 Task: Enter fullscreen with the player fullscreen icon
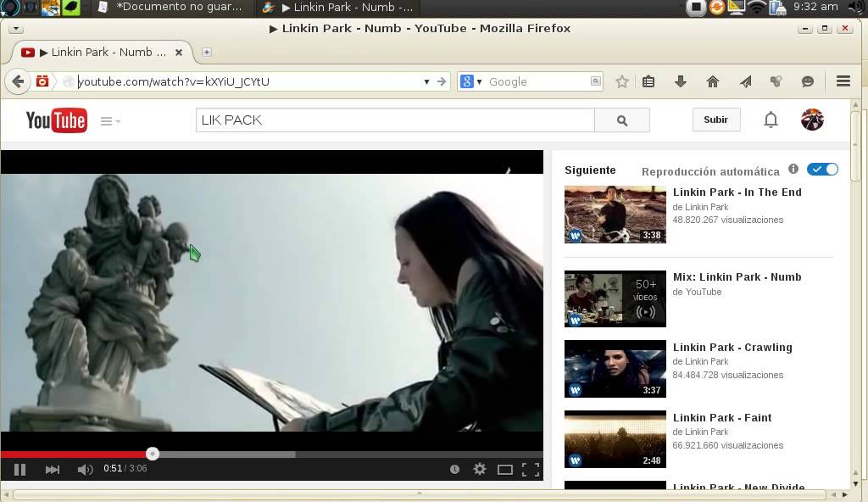tap(531, 470)
